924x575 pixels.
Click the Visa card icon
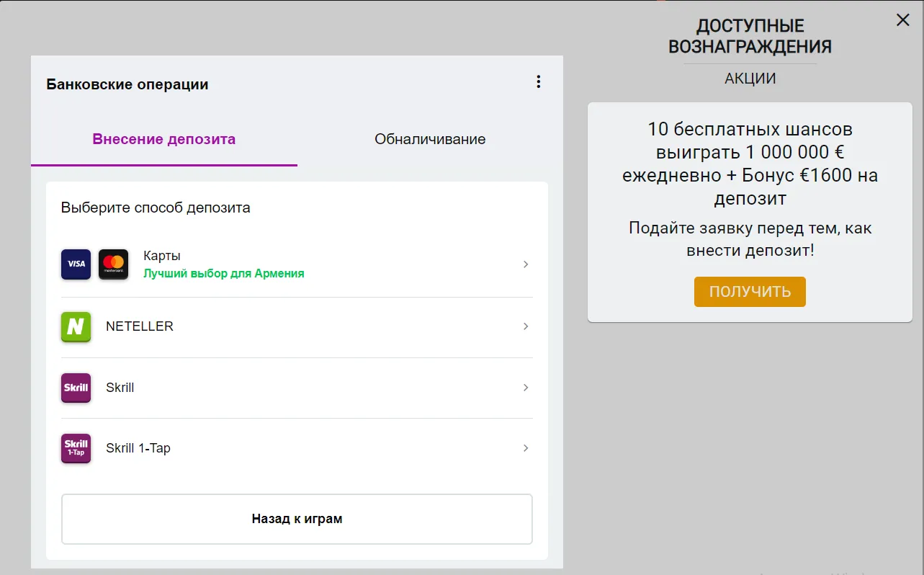(x=76, y=264)
